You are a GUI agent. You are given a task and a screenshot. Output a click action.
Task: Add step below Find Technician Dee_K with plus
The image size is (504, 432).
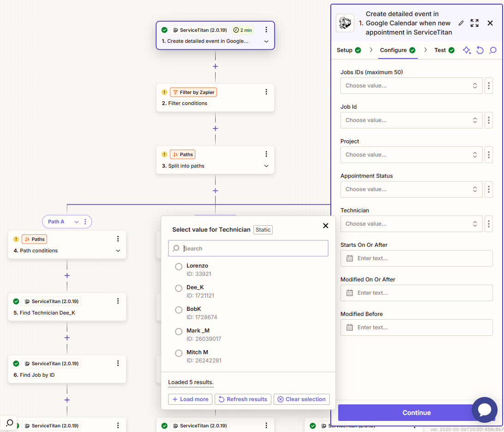(67, 338)
